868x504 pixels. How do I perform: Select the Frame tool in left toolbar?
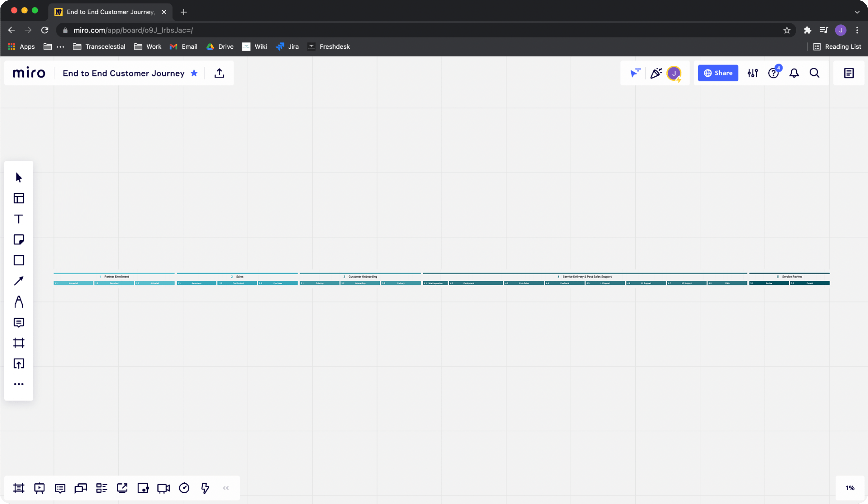pyautogui.click(x=19, y=343)
